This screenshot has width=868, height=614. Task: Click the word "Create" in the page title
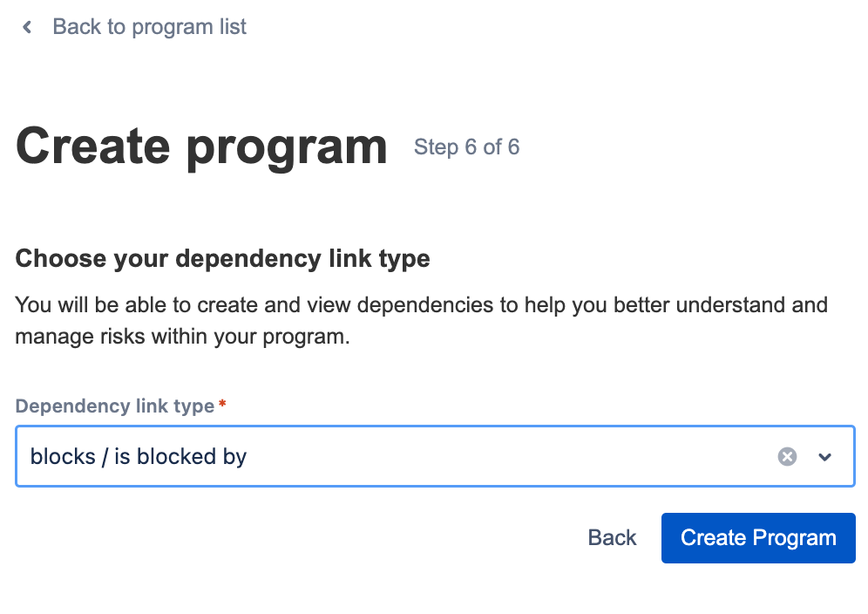coord(91,147)
